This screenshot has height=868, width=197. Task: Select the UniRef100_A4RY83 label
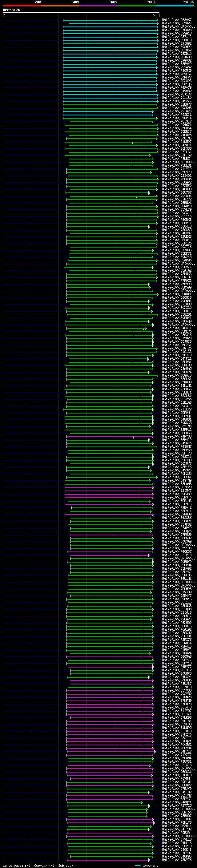177,436
